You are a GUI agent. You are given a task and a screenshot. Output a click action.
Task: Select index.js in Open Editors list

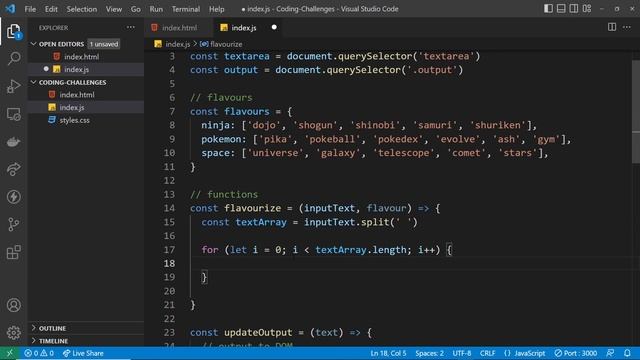(x=86, y=69)
